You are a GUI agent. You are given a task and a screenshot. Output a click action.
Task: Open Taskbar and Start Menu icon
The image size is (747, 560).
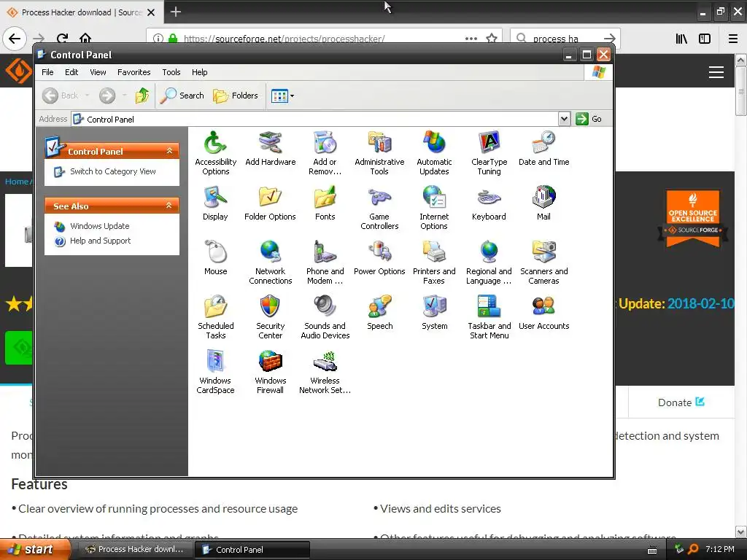tap(489, 317)
